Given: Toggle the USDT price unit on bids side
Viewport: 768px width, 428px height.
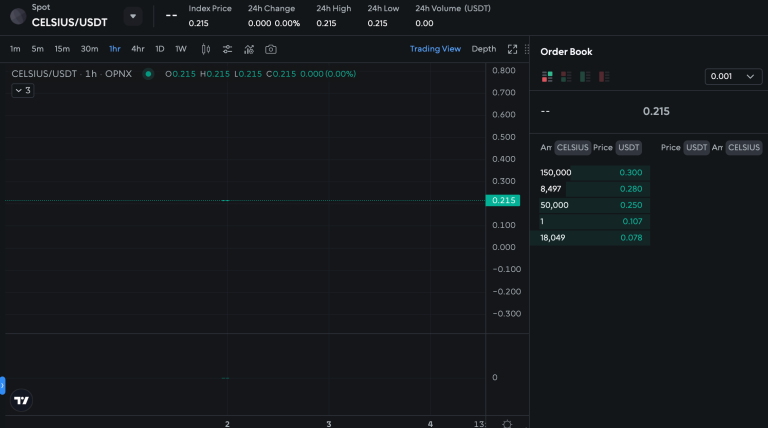Looking at the screenshot, I should [x=628, y=147].
